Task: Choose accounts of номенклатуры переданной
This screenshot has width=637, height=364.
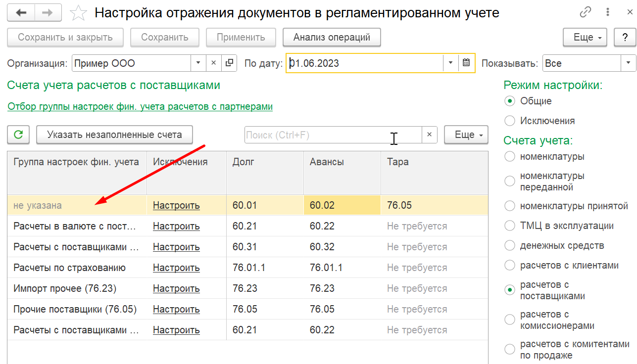Action: tap(509, 182)
